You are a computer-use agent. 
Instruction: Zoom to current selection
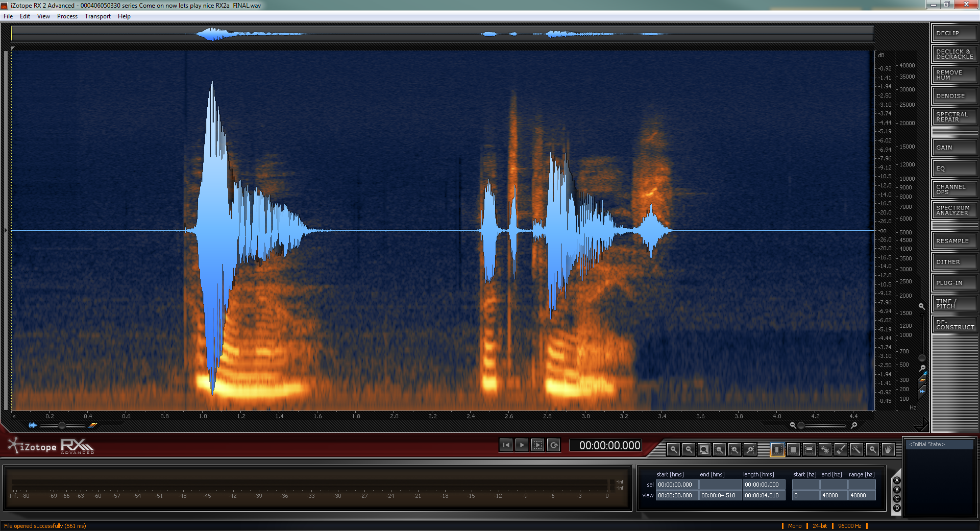[x=720, y=449]
